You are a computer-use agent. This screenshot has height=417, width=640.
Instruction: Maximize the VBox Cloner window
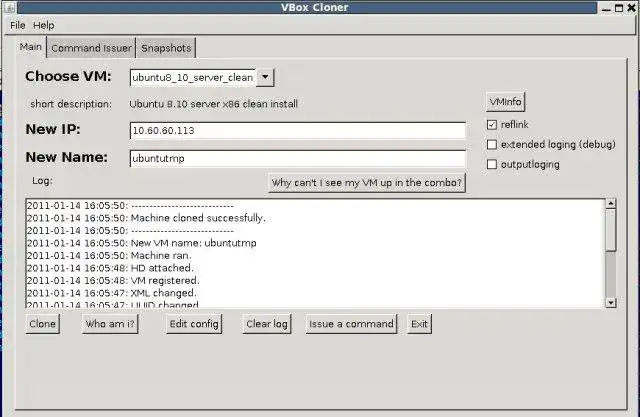click(x=619, y=8)
